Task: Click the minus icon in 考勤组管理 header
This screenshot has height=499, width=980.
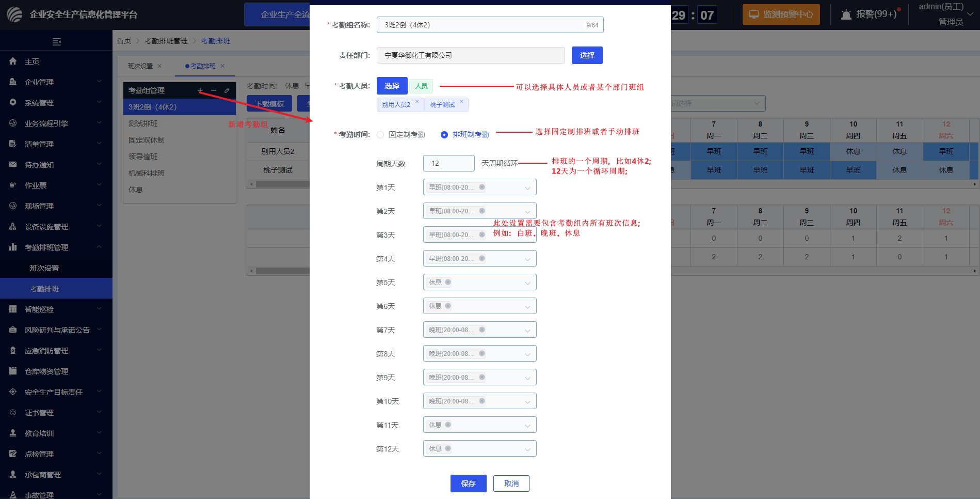Action: click(x=214, y=90)
